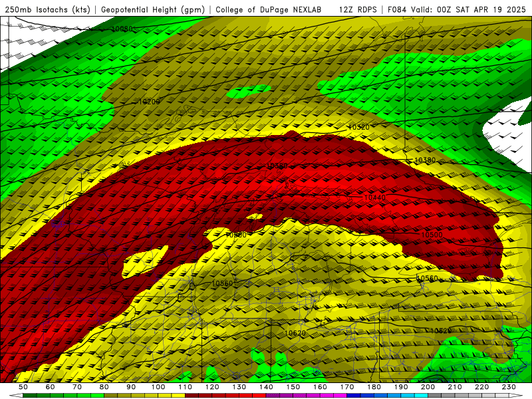Click the 200 value on the color scale
532x399 pixels.
pyautogui.click(x=428, y=387)
